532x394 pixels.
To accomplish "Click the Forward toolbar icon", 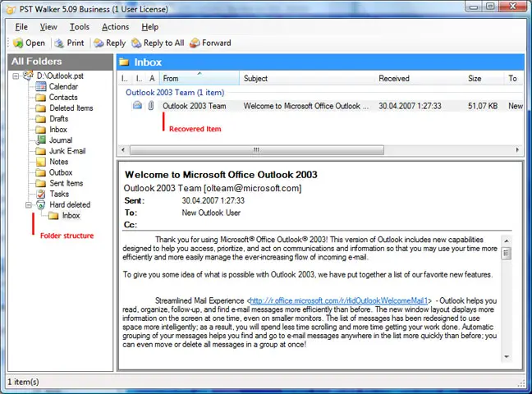I will [x=195, y=44].
